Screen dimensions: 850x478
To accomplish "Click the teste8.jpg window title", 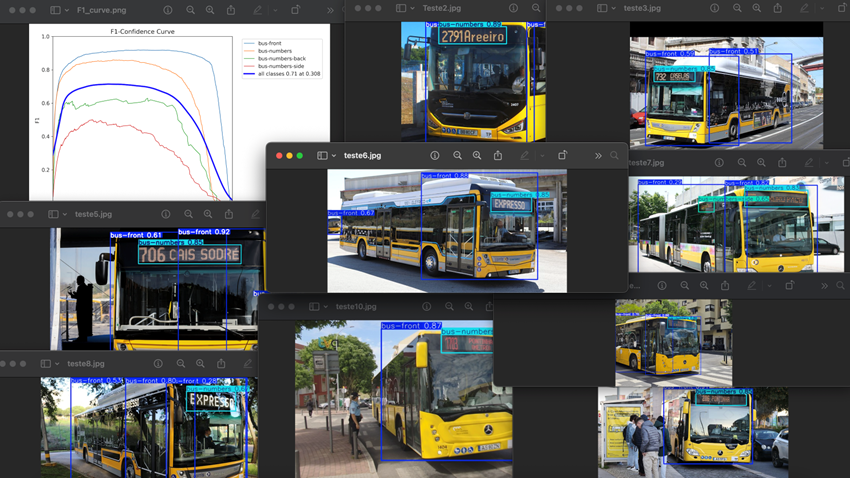I will (x=86, y=364).
